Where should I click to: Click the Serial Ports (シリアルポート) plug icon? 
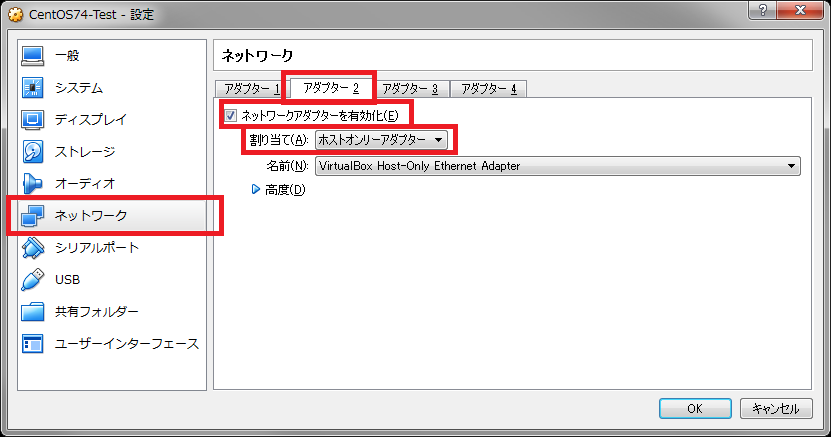tap(32, 248)
